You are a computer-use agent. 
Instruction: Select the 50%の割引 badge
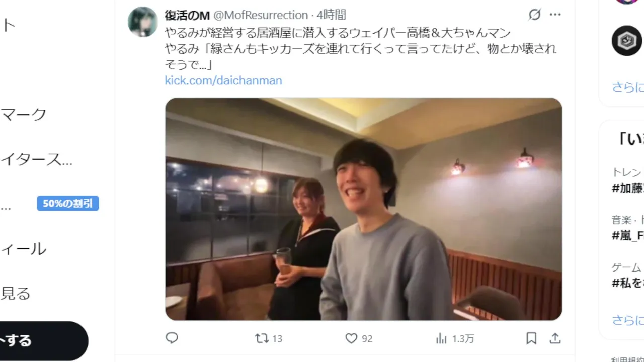pos(67,204)
